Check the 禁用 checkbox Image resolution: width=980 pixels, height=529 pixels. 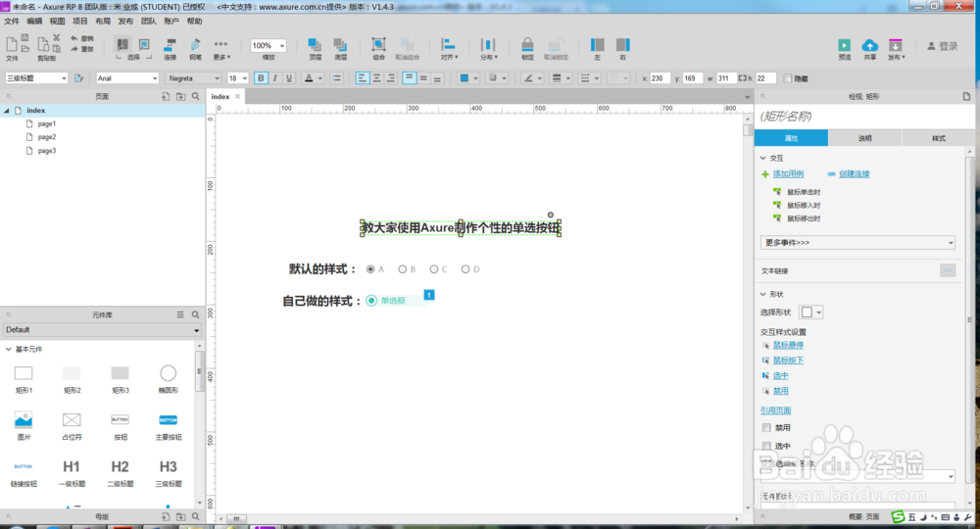766,428
